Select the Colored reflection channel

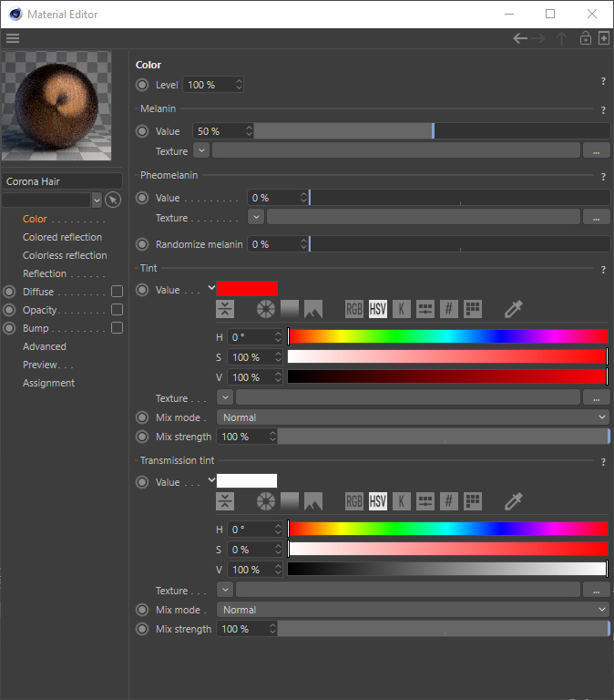coord(63,237)
